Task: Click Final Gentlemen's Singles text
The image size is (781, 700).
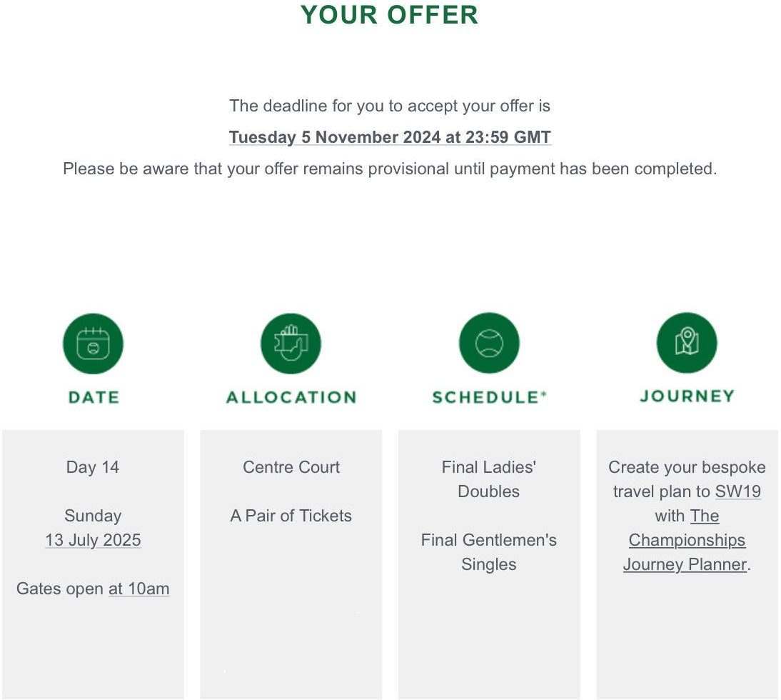Action: coord(488,552)
